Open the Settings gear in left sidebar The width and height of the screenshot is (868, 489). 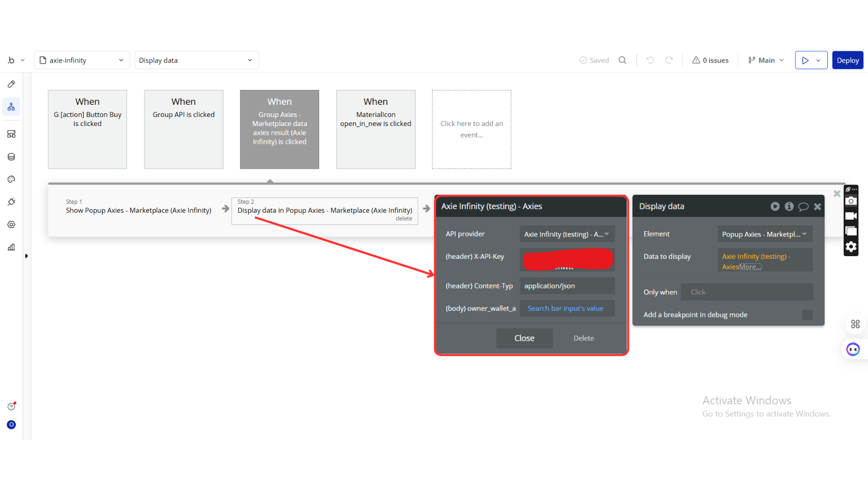[11, 224]
